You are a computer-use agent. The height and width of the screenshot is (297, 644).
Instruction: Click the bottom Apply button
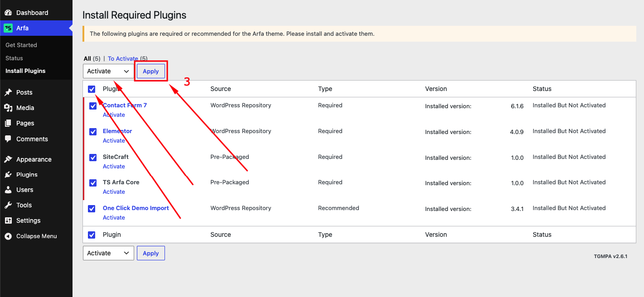[x=151, y=253]
